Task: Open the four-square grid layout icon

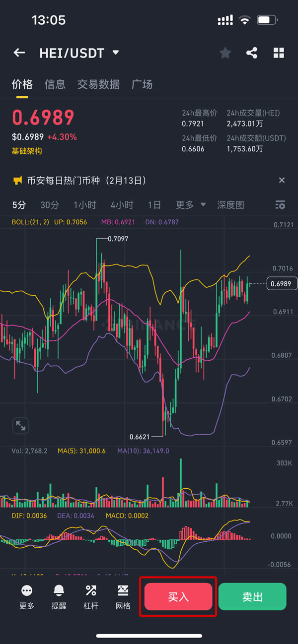Action: [x=279, y=53]
